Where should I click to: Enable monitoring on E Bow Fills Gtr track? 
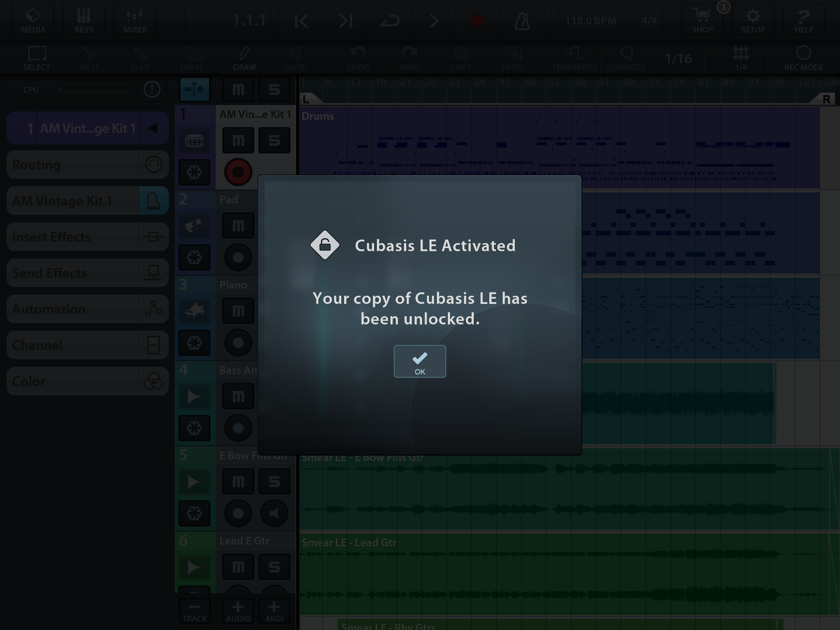[274, 513]
